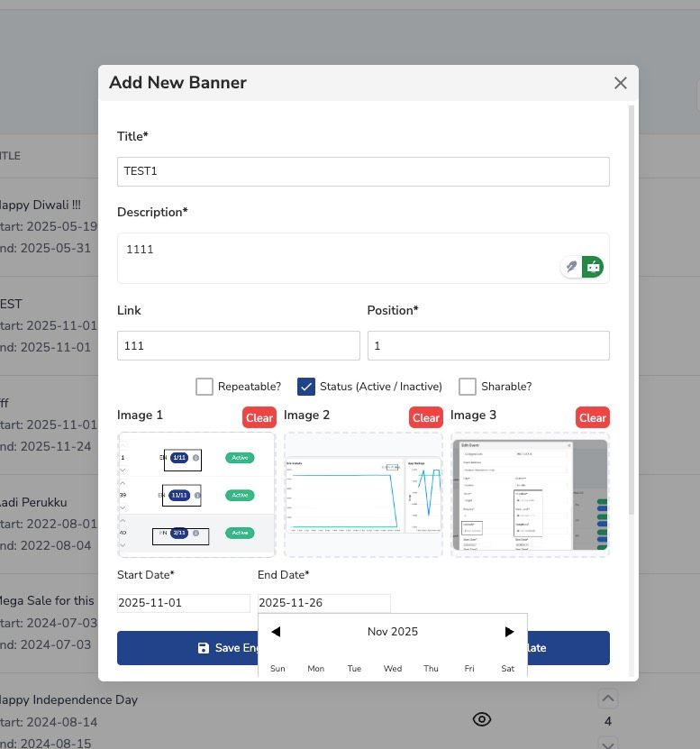Uncheck the Status Active/Inactive checkbox

(x=305, y=387)
